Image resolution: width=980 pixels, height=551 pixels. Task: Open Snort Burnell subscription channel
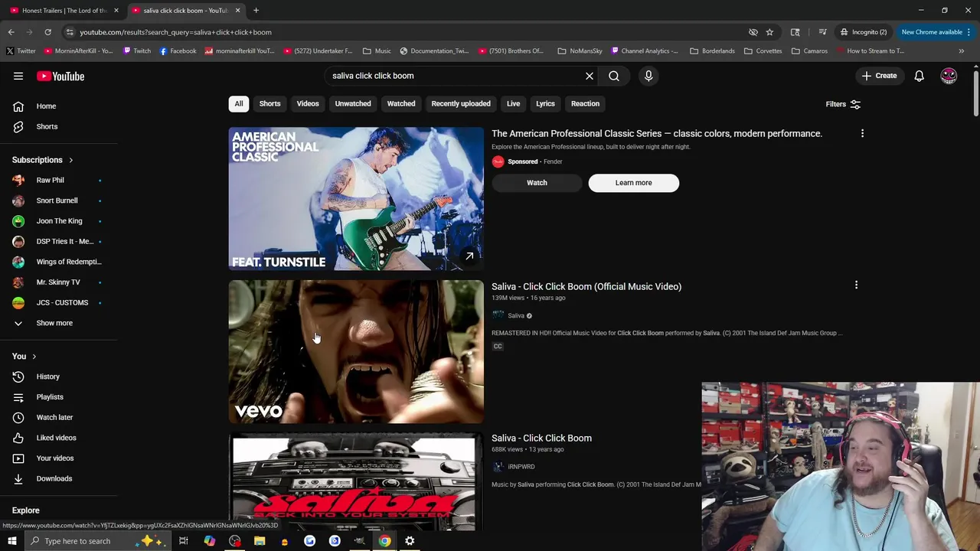(57, 201)
